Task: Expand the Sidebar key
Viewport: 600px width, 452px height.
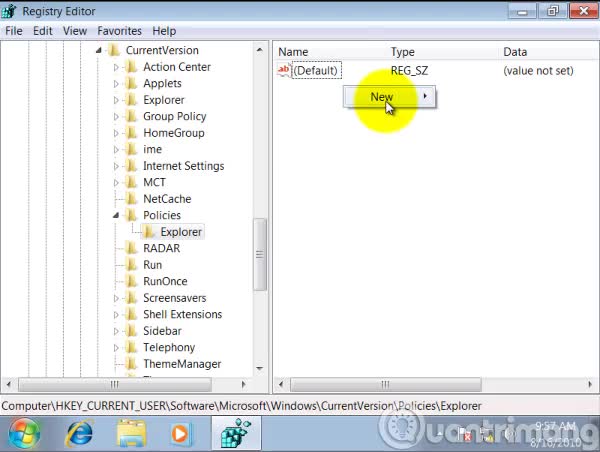Action: 116,331
